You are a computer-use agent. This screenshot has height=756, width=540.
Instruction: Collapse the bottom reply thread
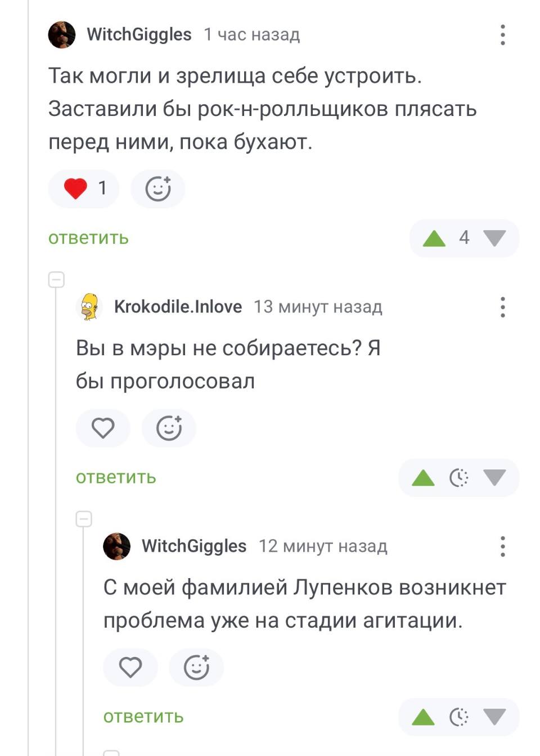pos(84,518)
